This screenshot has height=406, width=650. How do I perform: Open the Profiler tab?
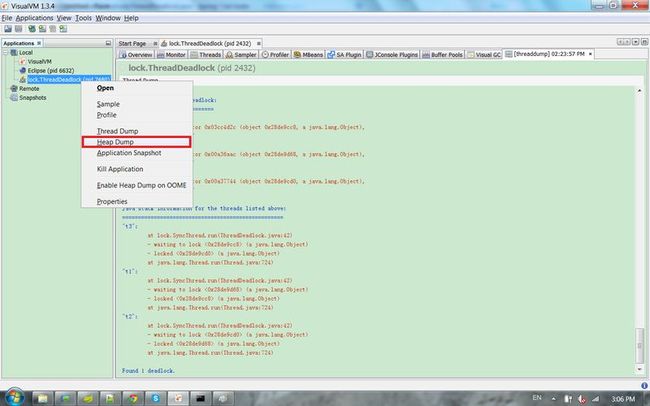(275, 55)
